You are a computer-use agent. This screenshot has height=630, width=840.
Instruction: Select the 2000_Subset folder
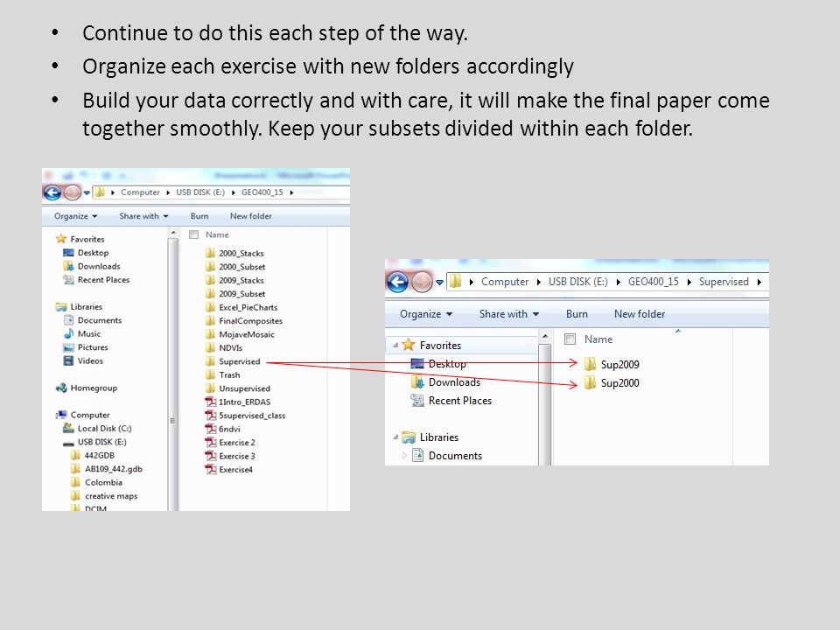(x=235, y=267)
